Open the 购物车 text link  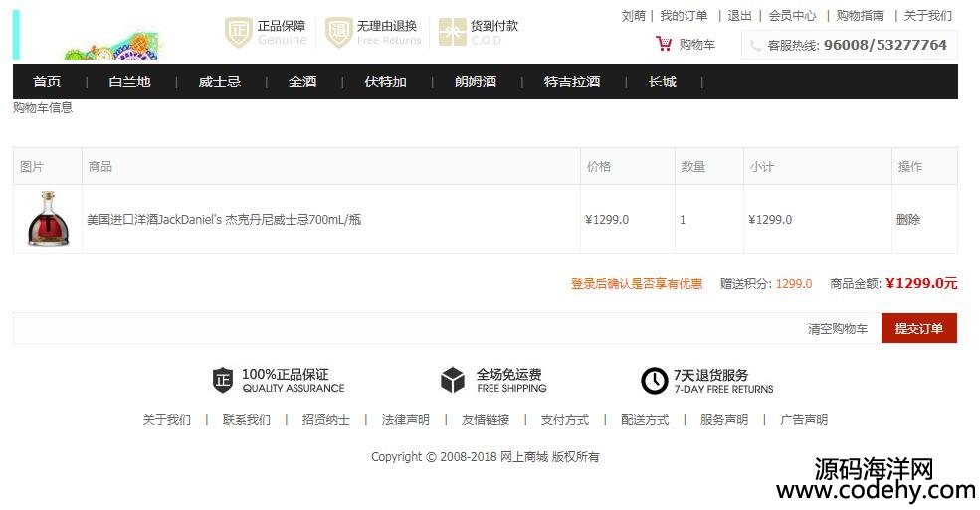[696, 45]
